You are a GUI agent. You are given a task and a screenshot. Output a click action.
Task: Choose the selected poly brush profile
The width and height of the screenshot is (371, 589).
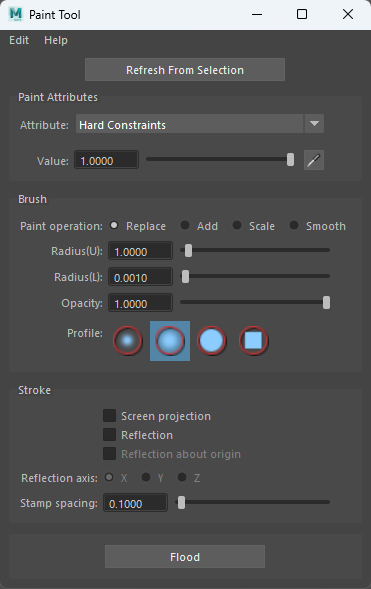pyautogui.click(x=170, y=341)
